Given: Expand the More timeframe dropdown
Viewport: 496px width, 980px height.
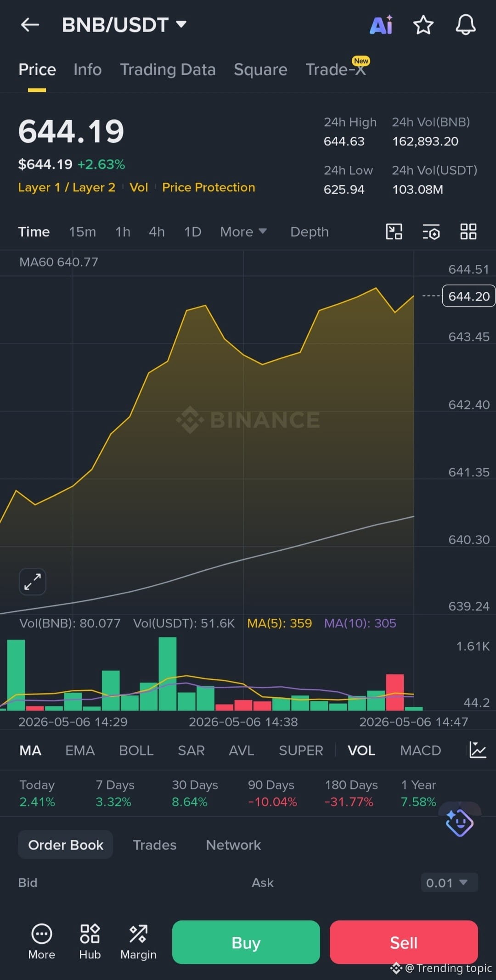Looking at the screenshot, I should [243, 232].
